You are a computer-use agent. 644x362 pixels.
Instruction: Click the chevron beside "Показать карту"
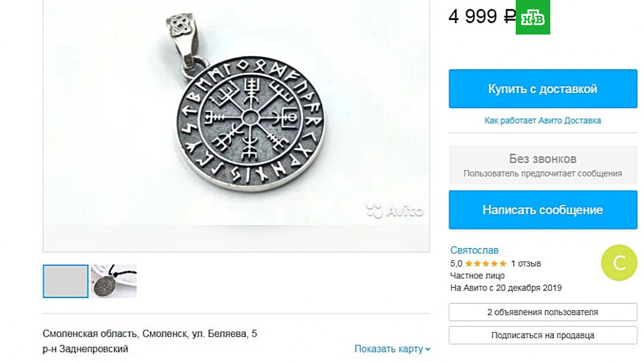(428, 349)
